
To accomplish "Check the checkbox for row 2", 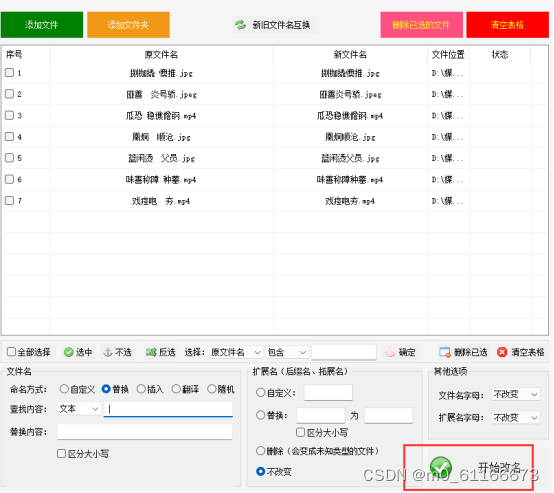I will point(10,94).
